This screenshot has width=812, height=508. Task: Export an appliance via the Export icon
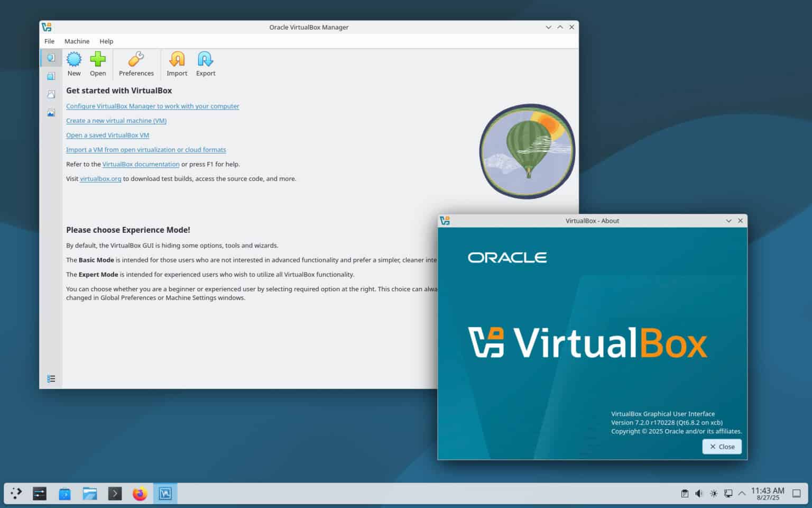tap(206, 63)
